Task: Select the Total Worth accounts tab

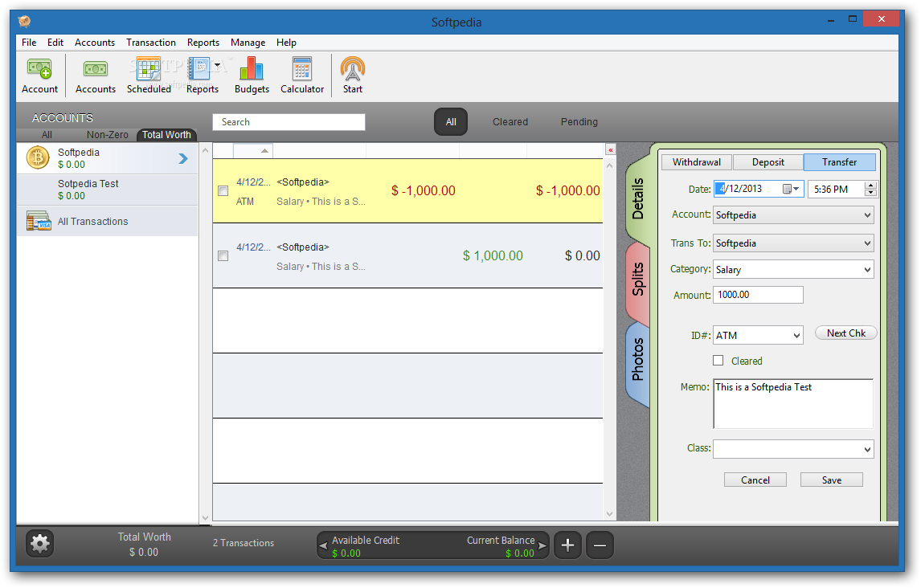Action: 167,135
